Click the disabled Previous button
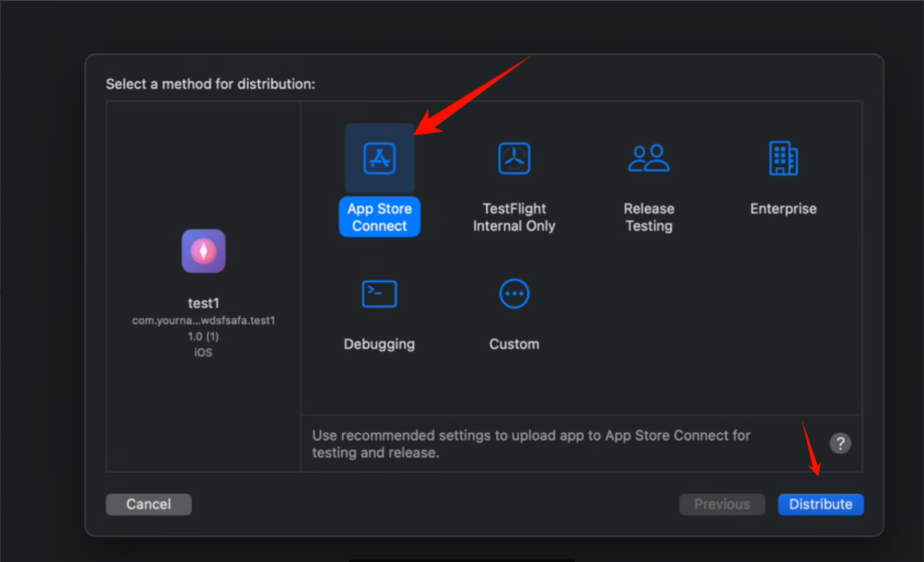This screenshot has width=924, height=562. pyautogui.click(x=722, y=505)
